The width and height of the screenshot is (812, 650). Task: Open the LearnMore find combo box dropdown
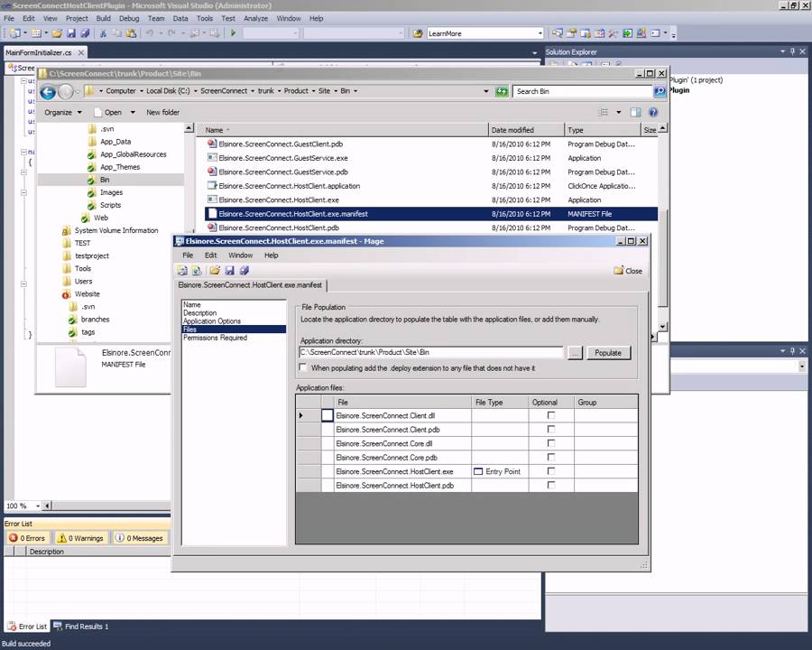click(x=540, y=33)
